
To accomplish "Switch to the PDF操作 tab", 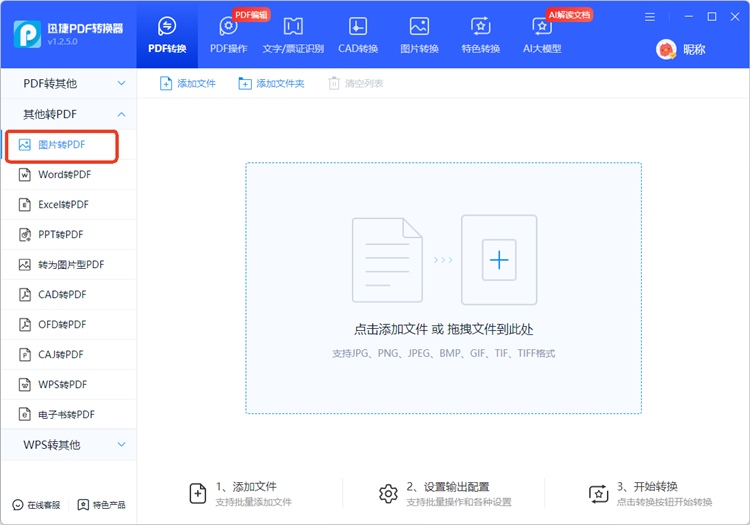I will coord(229,34).
